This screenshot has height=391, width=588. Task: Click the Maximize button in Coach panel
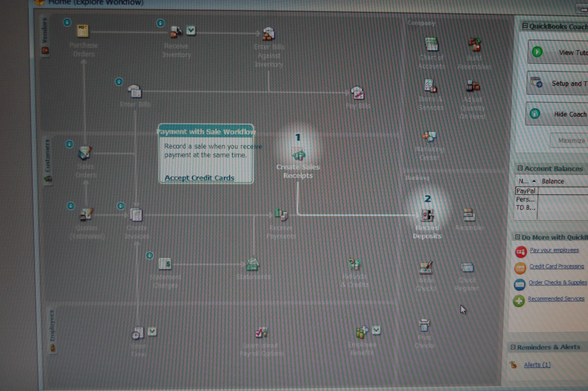[569, 140]
